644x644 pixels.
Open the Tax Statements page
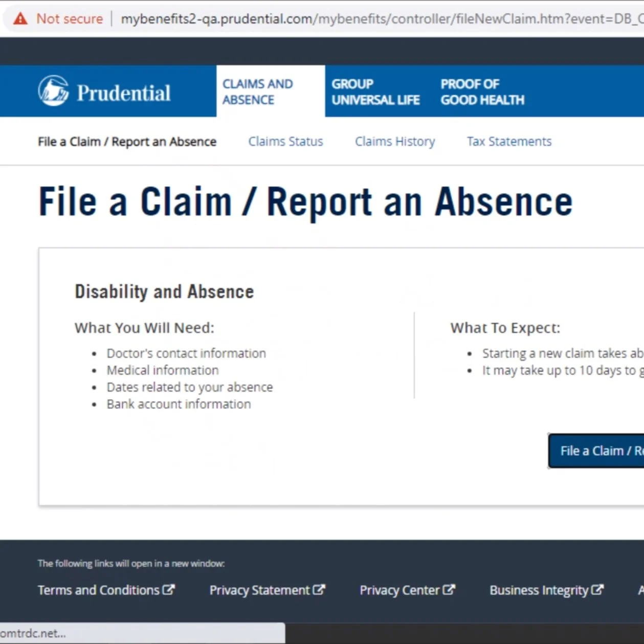pos(509,141)
